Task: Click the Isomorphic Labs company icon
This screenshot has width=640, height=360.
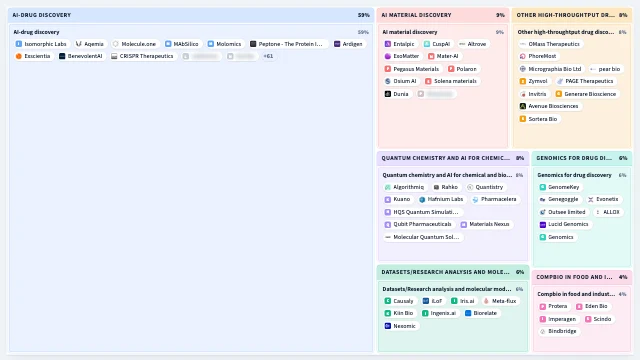Action: pyautogui.click(x=19, y=44)
